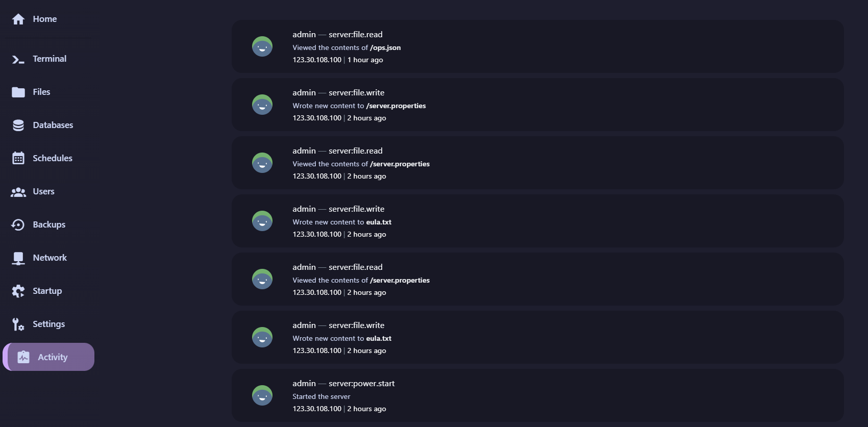The height and width of the screenshot is (427, 868).
Task: Open admin user on ops.json entry
Action: pos(304,34)
